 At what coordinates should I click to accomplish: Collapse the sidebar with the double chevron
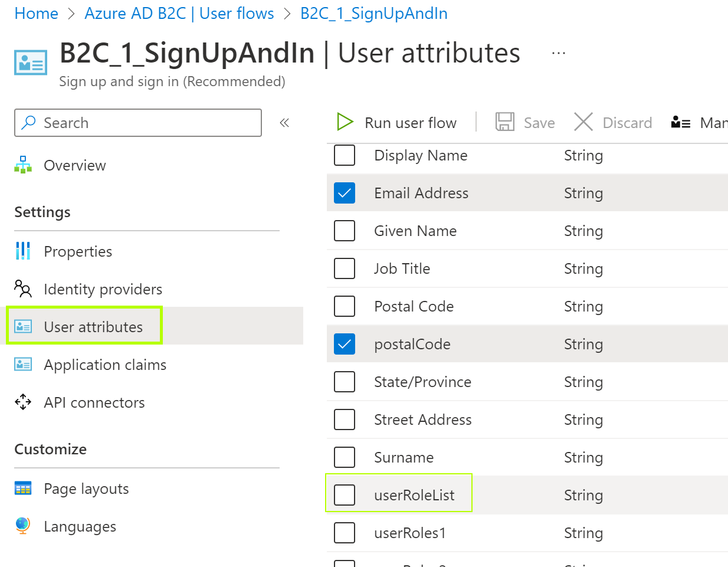[x=284, y=122]
